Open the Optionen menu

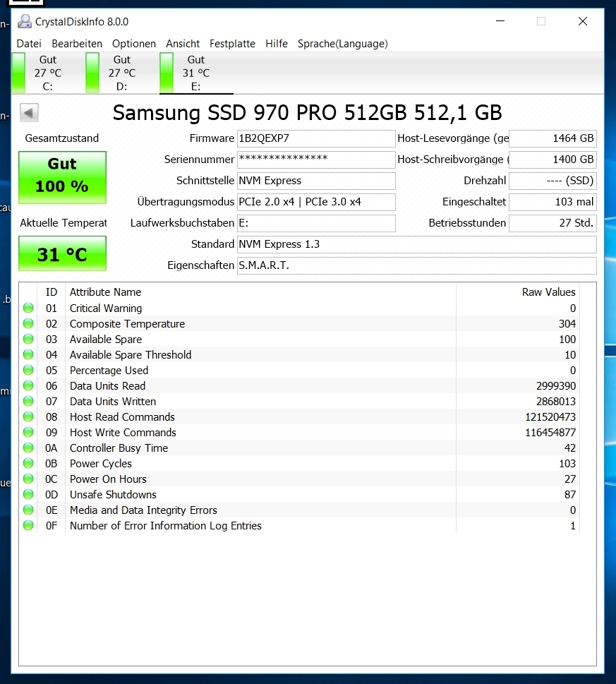[134, 44]
